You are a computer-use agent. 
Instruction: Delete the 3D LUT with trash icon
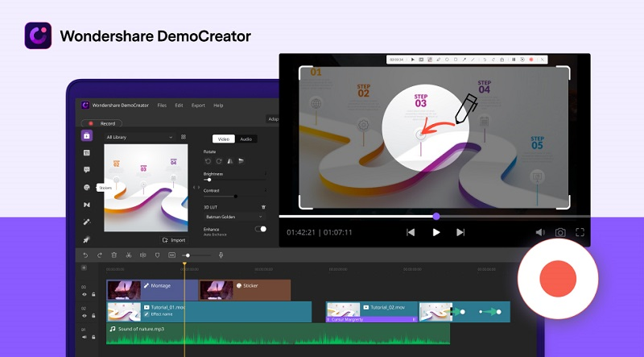tap(263, 207)
